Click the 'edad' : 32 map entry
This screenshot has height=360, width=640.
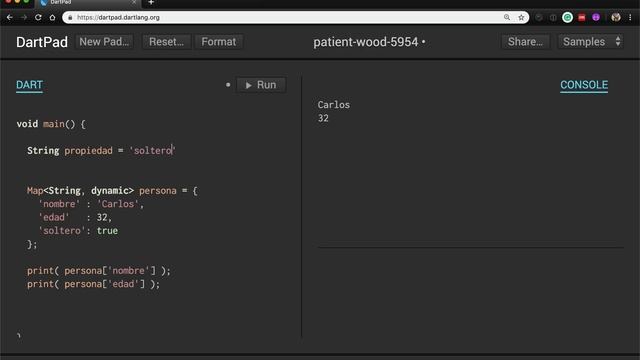click(x=75, y=218)
